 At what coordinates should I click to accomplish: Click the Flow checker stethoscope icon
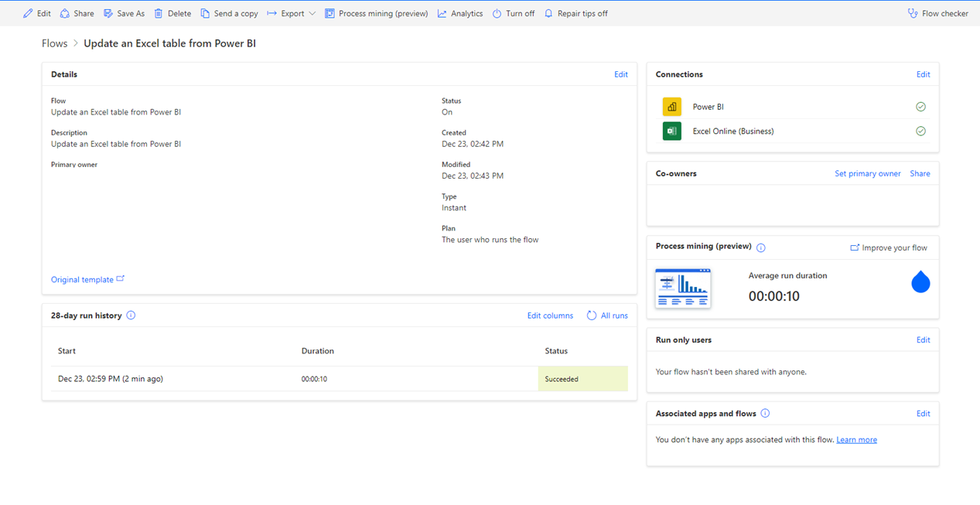913,13
